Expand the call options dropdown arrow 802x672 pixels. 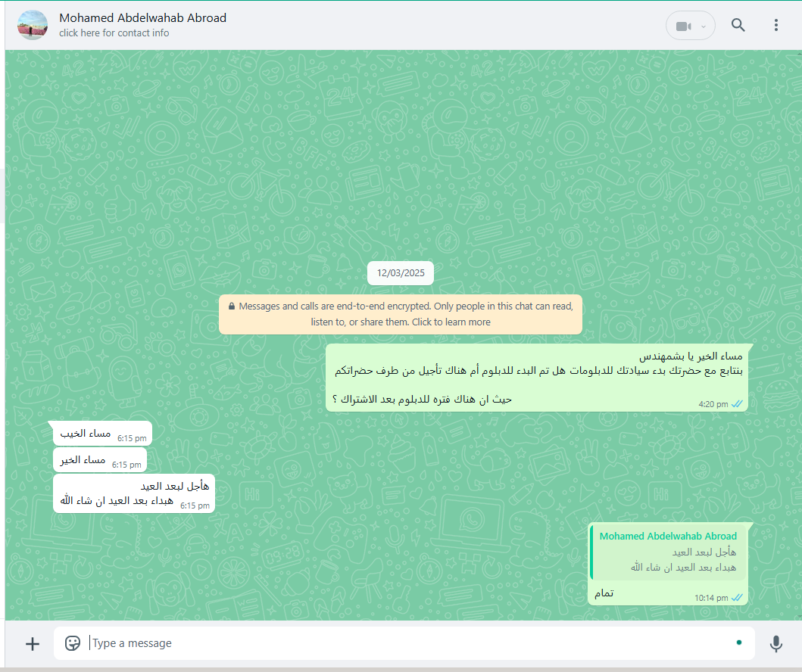(704, 26)
